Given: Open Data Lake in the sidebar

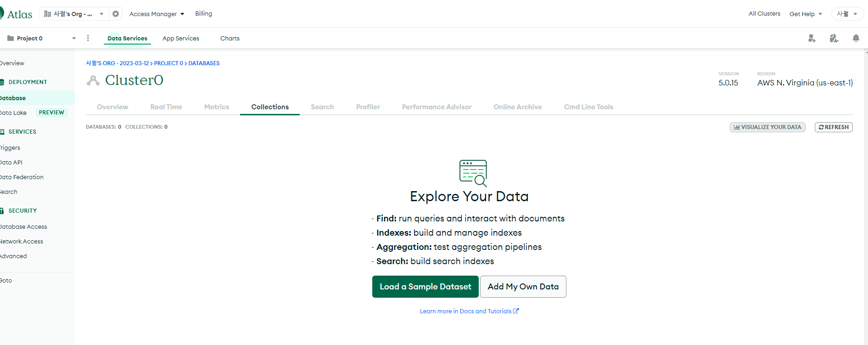Looking at the screenshot, I should coord(13,113).
